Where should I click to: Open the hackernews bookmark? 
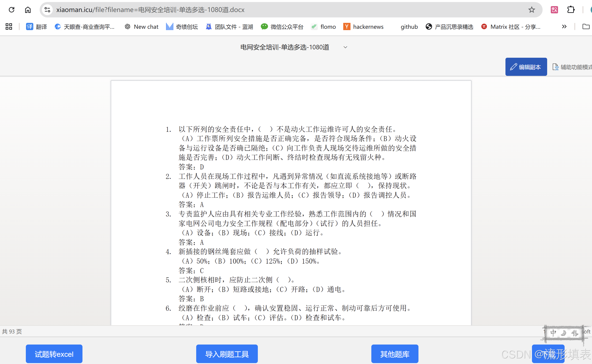[x=363, y=26]
